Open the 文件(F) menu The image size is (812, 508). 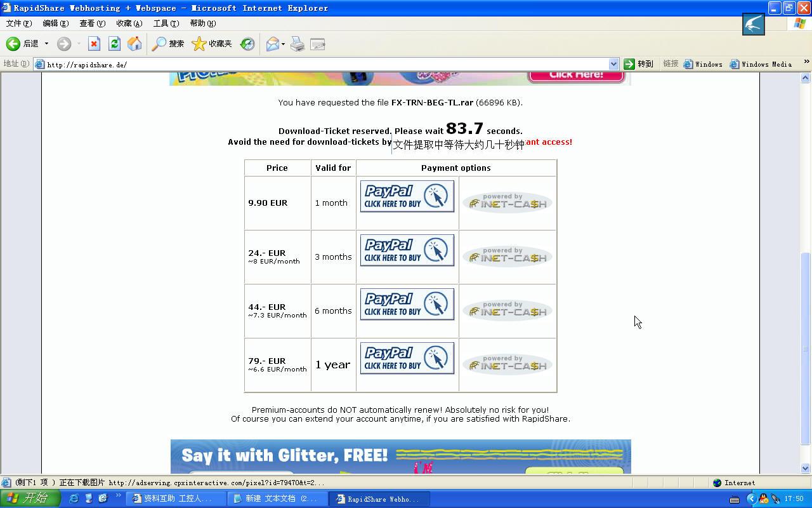(x=18, y=23)
